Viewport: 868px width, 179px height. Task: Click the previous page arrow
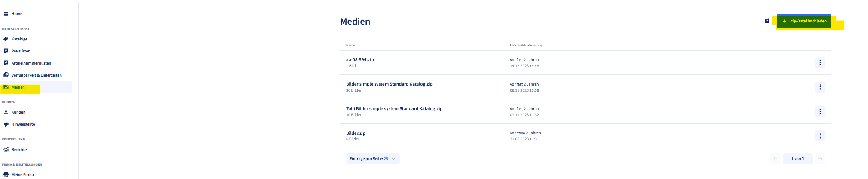pos(775,159)
